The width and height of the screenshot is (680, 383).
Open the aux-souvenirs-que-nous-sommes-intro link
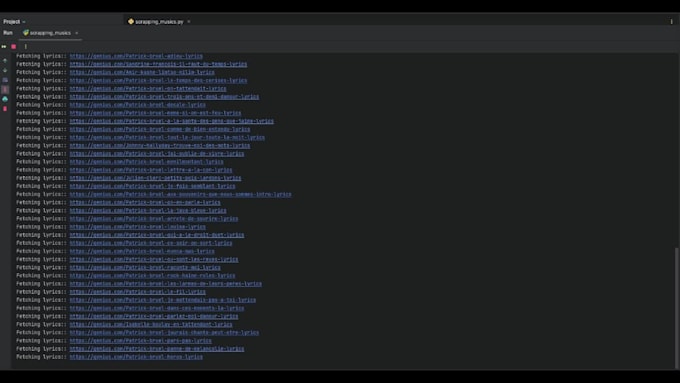(x=180, y=194)
